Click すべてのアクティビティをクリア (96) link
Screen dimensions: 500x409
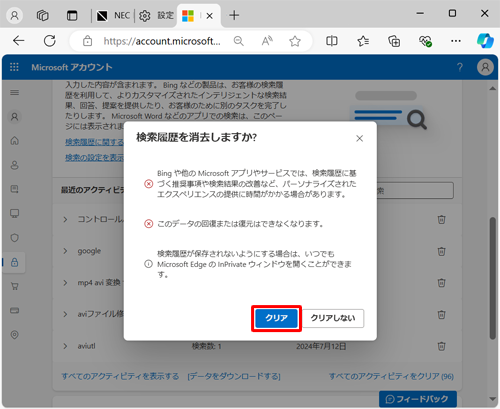pos(391,376)
